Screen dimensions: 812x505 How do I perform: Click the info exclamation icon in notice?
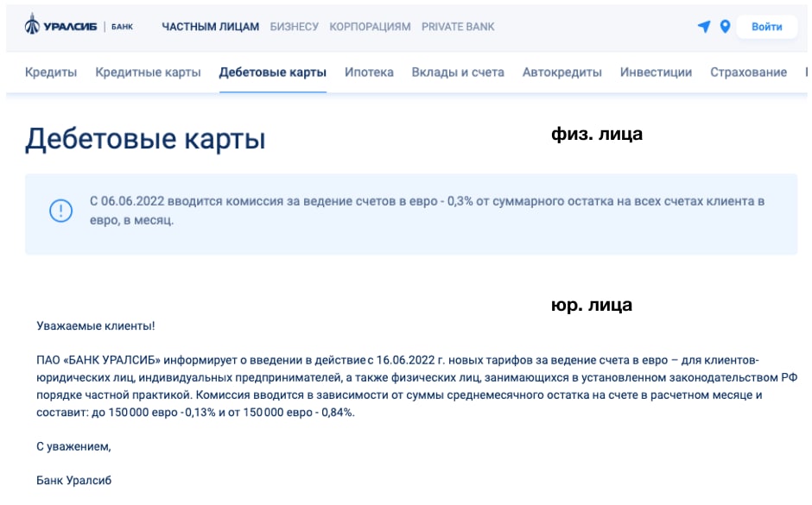[x=60, y=211]
